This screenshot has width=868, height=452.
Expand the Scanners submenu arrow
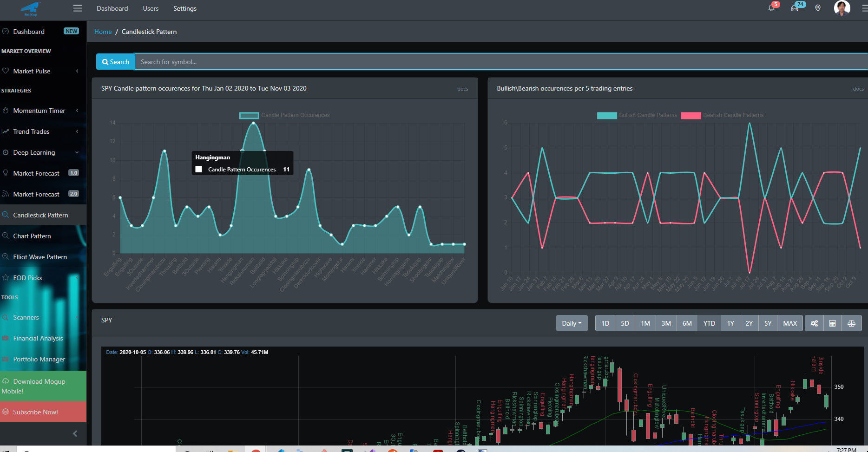tap(77, 317)
